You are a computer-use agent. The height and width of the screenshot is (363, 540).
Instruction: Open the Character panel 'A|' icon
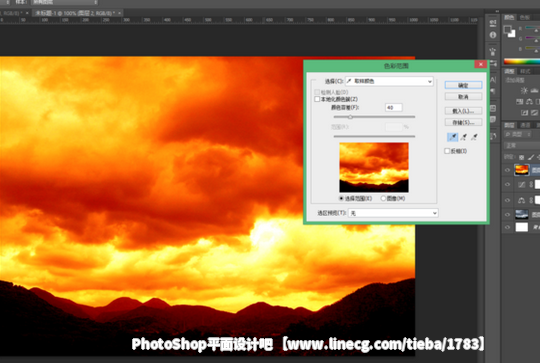click(x=493, y=80)
